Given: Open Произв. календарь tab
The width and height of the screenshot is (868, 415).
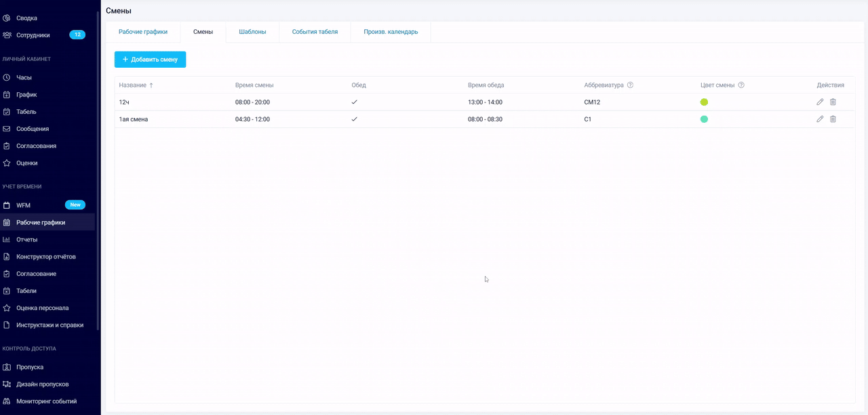Looking at the screenshot, I should tap(391, 32).
